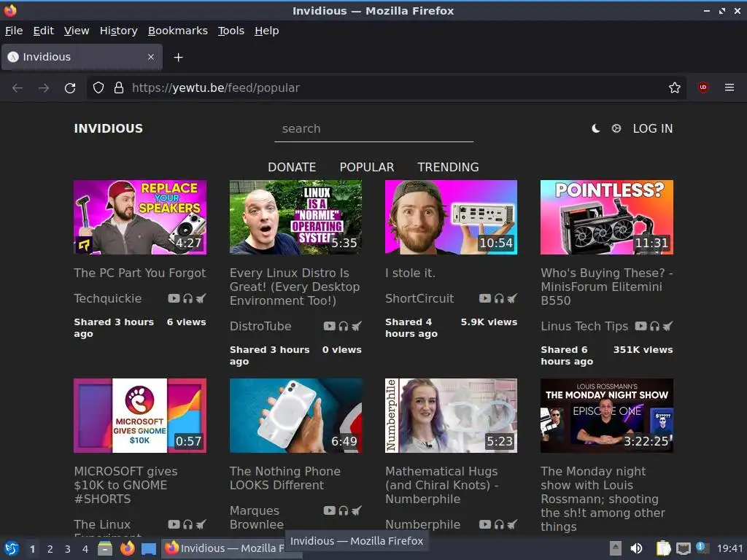Open the TRENDING feed link

(x=449, y=167)
